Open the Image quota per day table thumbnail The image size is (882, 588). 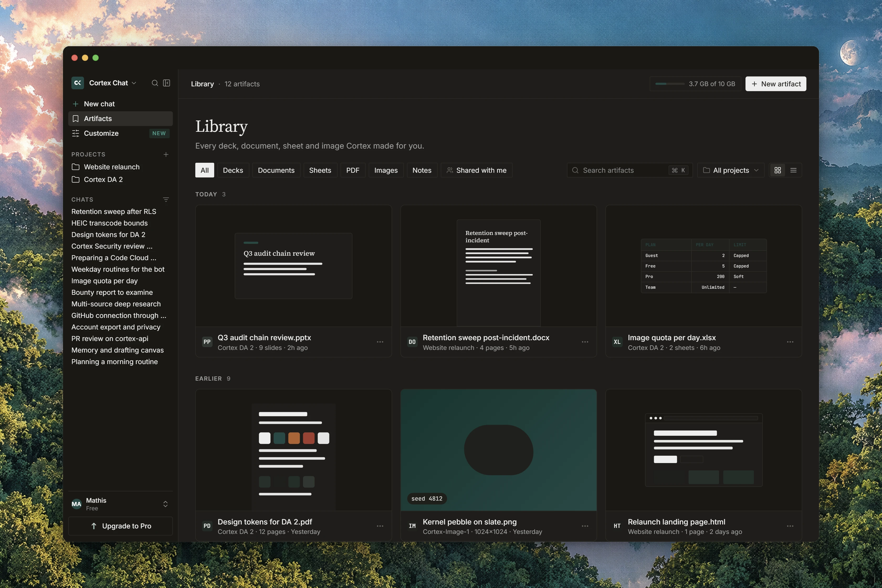pos(704,266)
